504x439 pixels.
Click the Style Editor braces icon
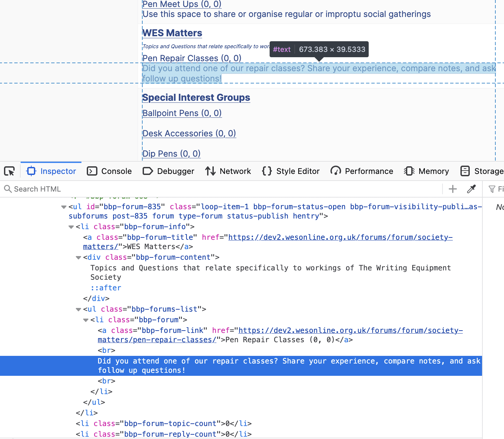(267, 171)
